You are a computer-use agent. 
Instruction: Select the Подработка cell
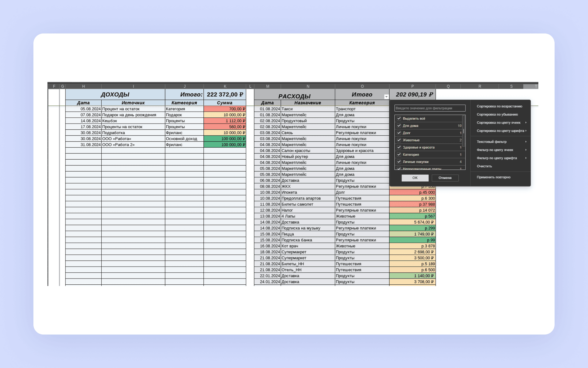(133, 133)
